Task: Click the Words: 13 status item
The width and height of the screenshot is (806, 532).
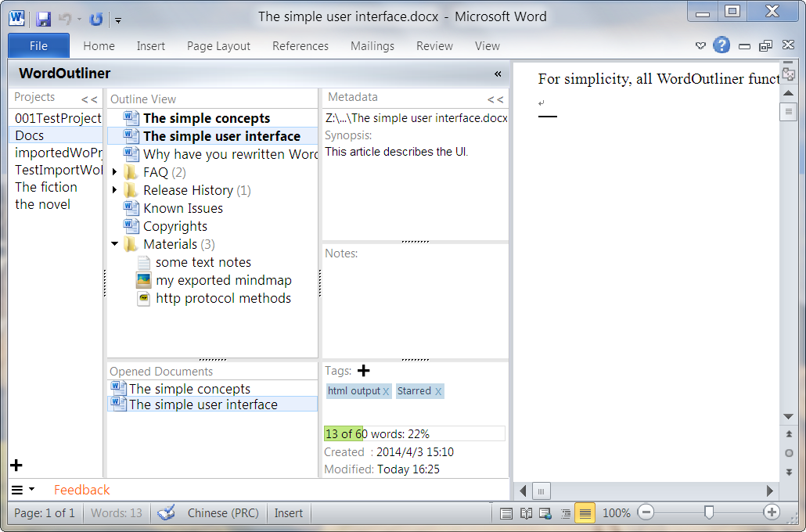Action: (x=116, y=513)
